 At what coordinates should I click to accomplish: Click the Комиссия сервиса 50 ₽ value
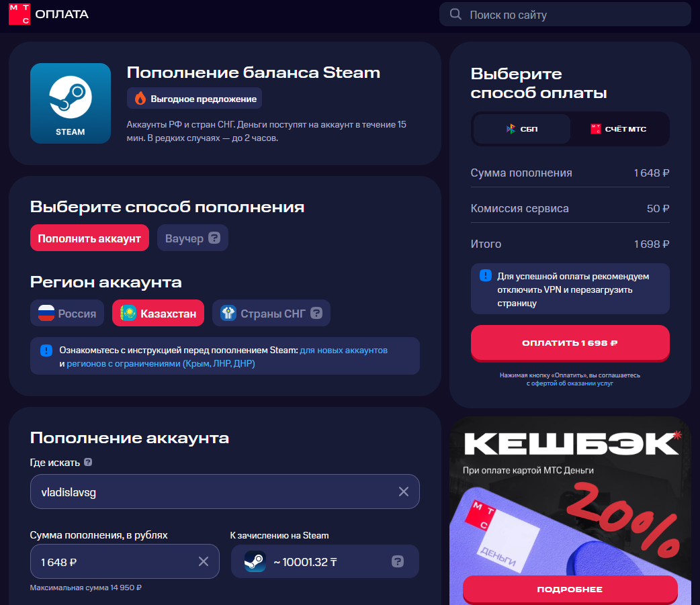[658, 208]
